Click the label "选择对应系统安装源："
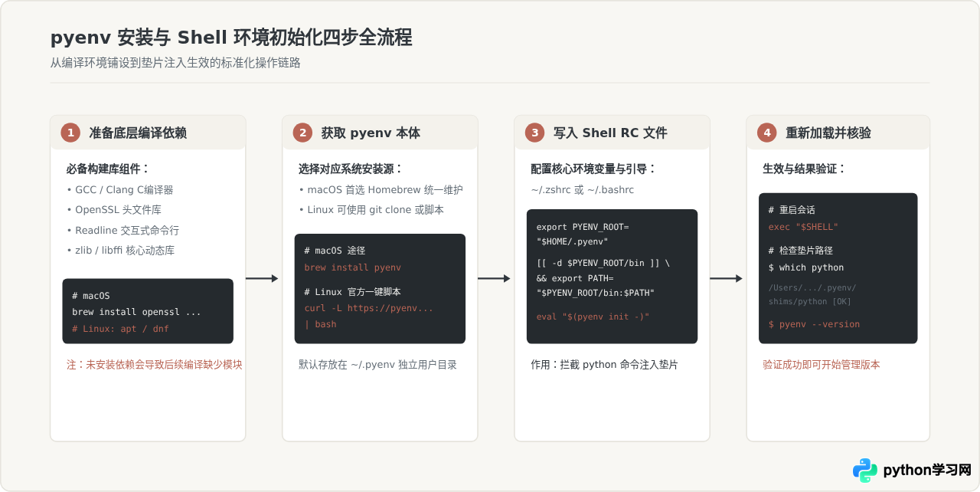The height and width of the screenshot is (492, 980). pos(351,169)
